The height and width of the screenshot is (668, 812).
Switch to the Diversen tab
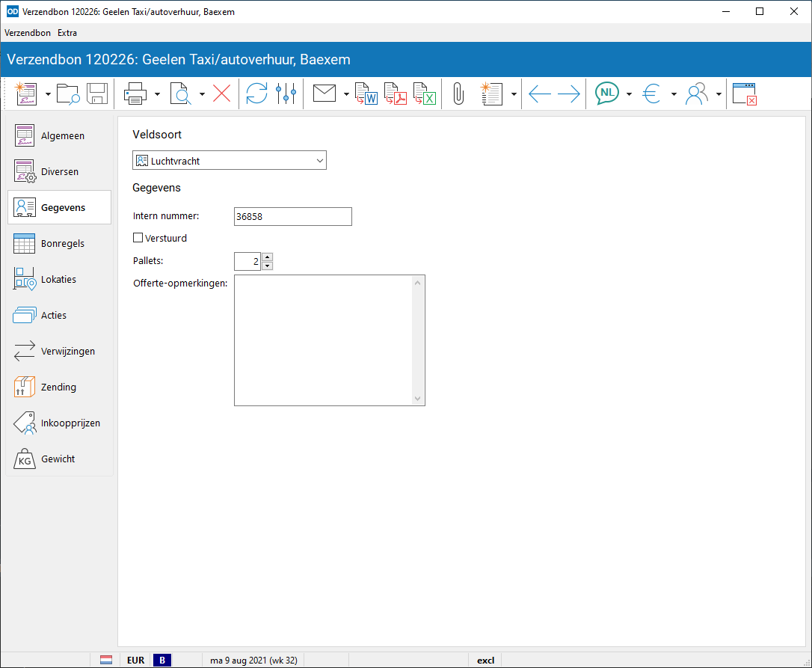coord(60,171)
